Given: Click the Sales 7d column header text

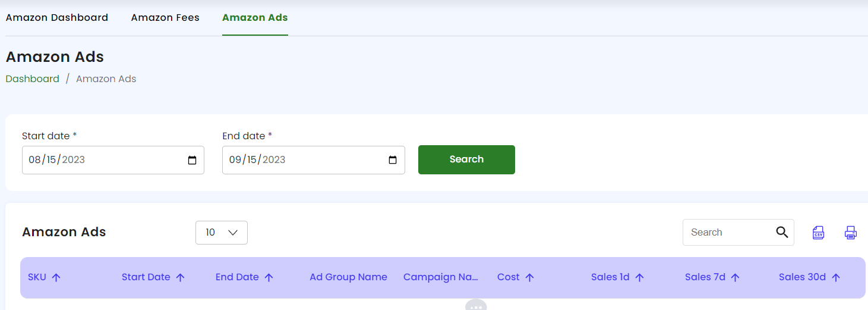Looking at the screenshot, I should click(x=705, y=277).
